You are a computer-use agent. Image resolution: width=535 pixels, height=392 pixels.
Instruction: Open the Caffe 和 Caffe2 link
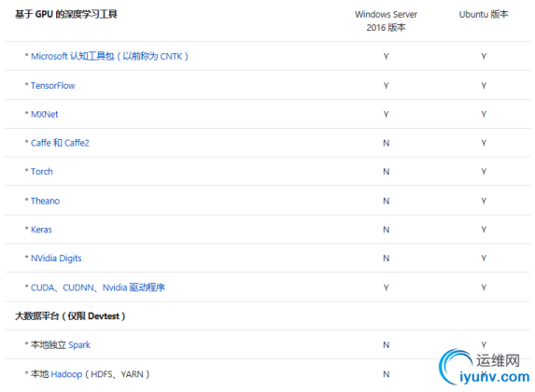click(x=60, y=143)
